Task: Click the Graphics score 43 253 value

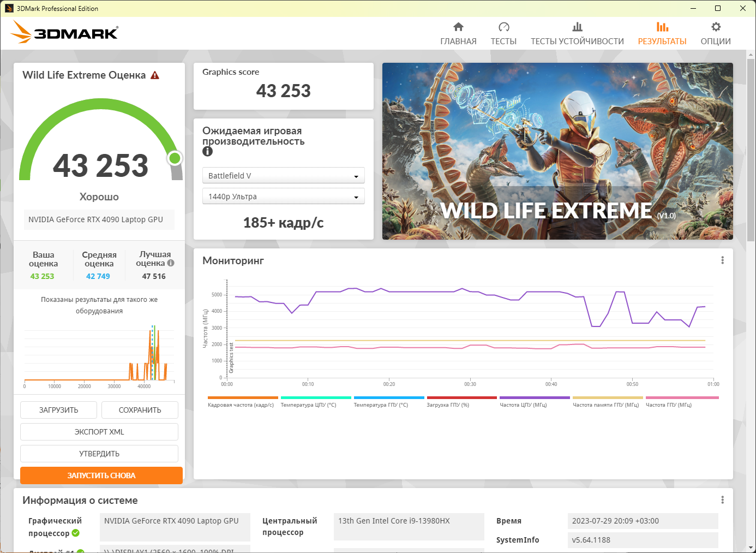Action: tap(283, 91)
